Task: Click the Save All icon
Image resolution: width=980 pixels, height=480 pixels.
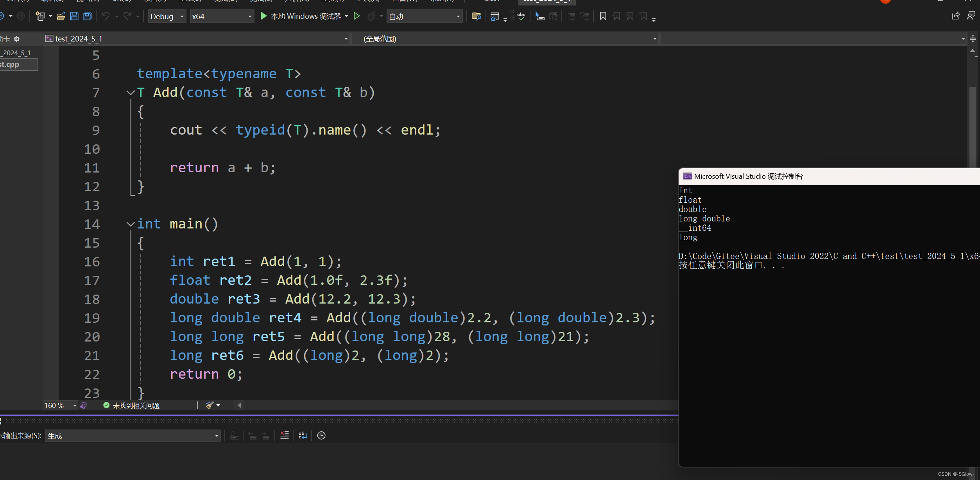Action: click(88, 16)
